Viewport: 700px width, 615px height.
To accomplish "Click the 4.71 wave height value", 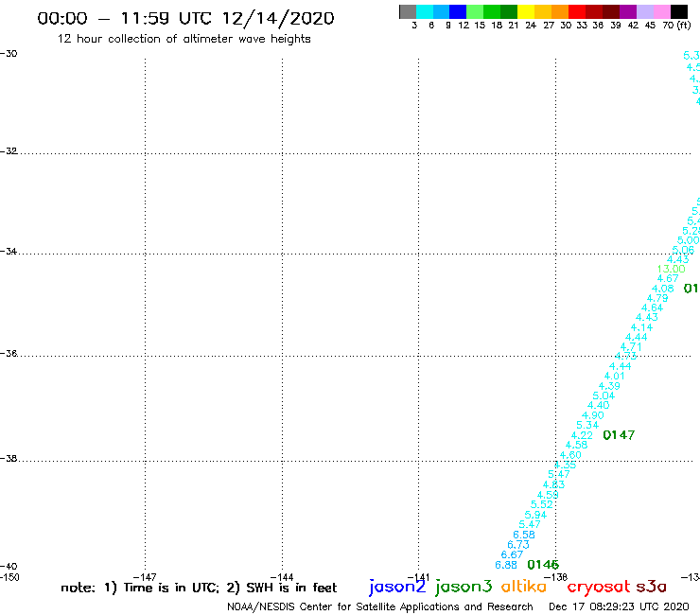I will coord(631,346).
